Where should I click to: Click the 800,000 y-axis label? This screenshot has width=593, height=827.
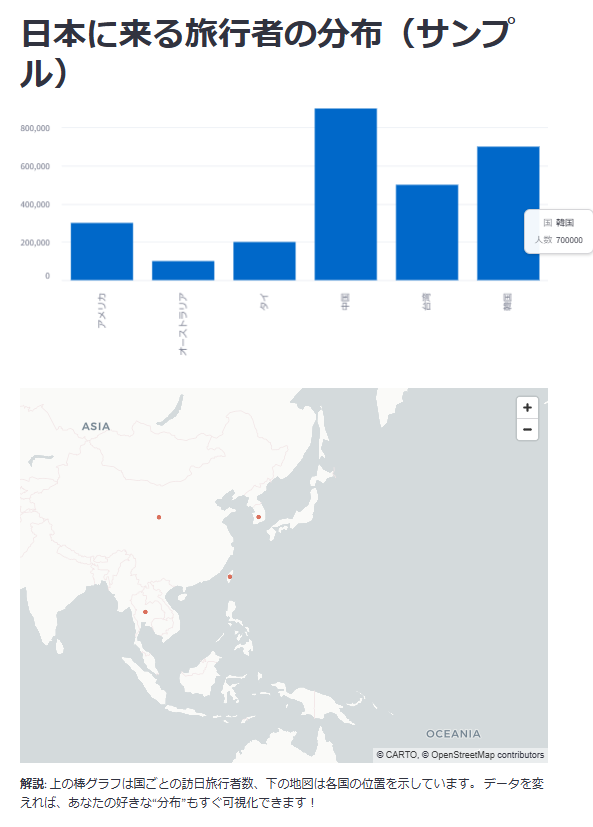pyautogui.click(x=35, y=128)
